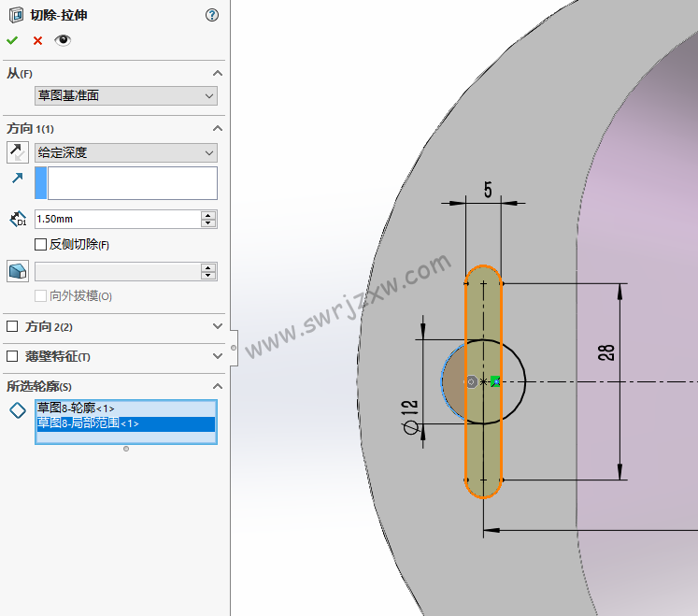Collapse the 方向 1(1) section
The height and width of the screenshot is (616, 698).
(217, 128)
